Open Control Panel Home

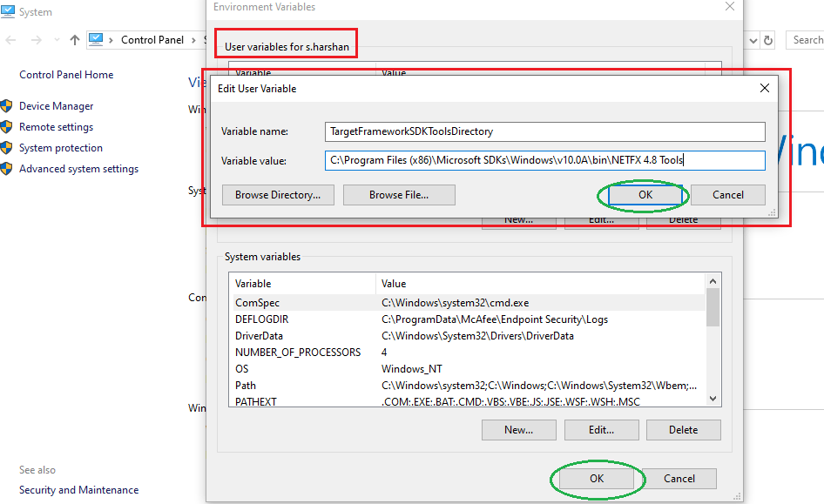(x=65, y=75)
